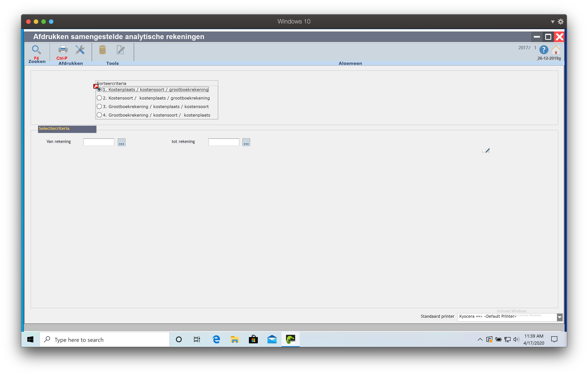
Task: Open the Standaard printer dropdown arrow
Action: click(x=560, y=317)
